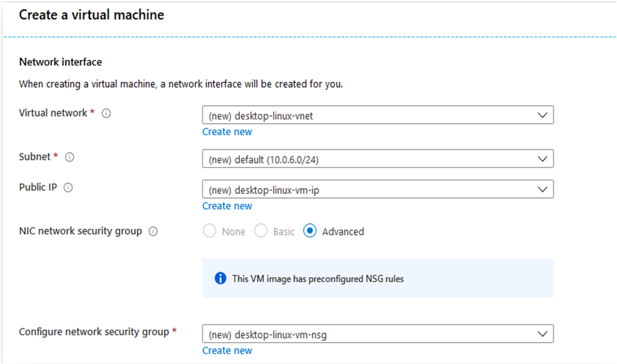Click the preconfigured NSG rules notice banner

point(378,279)
